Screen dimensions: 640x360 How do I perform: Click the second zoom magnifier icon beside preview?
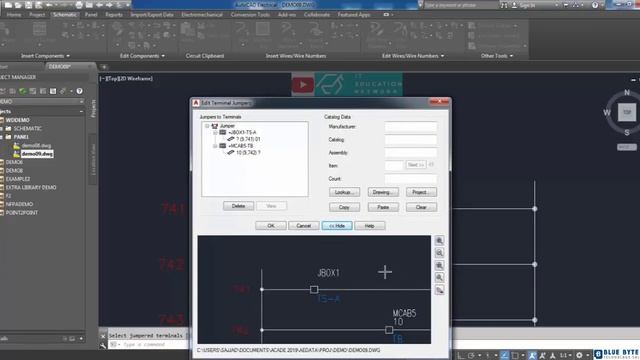439,253
